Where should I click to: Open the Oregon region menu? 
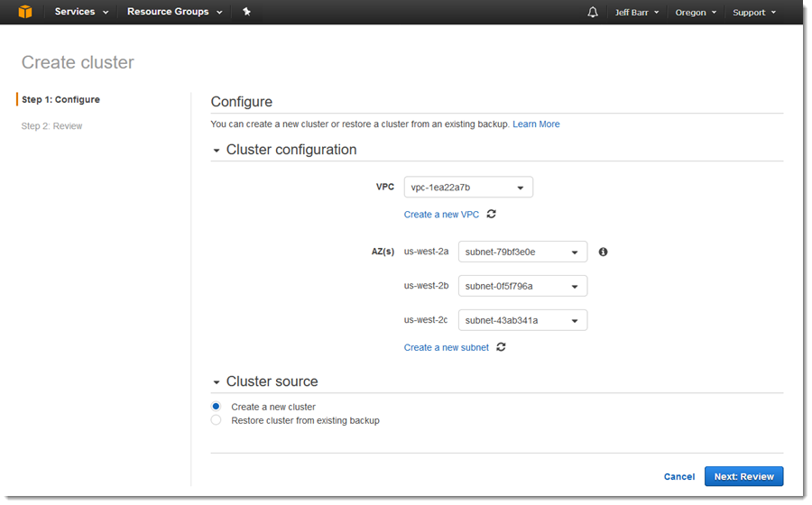(696, 13)
